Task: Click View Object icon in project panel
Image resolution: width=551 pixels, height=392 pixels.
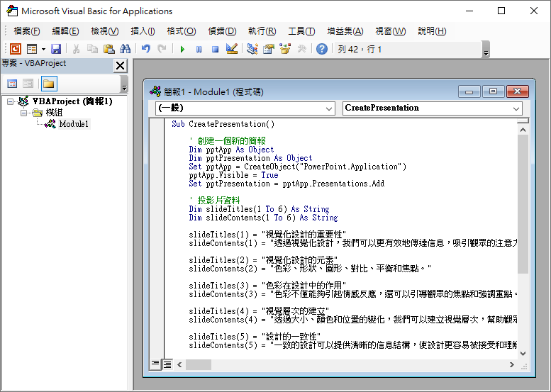Action: click(x=28, y=84)
